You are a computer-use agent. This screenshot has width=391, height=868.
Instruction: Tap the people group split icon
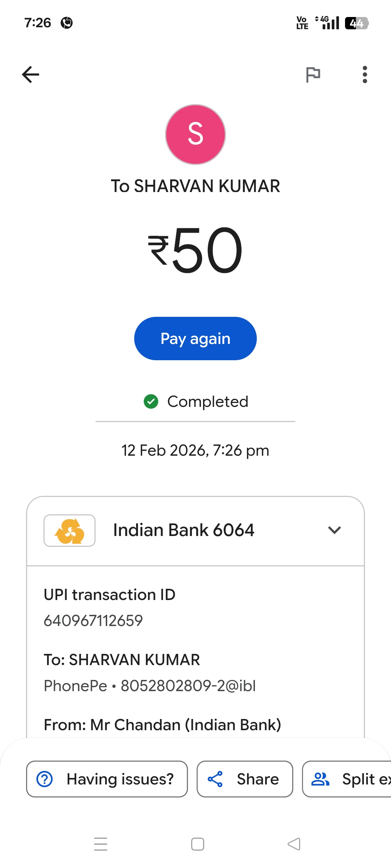click(320, 779)
